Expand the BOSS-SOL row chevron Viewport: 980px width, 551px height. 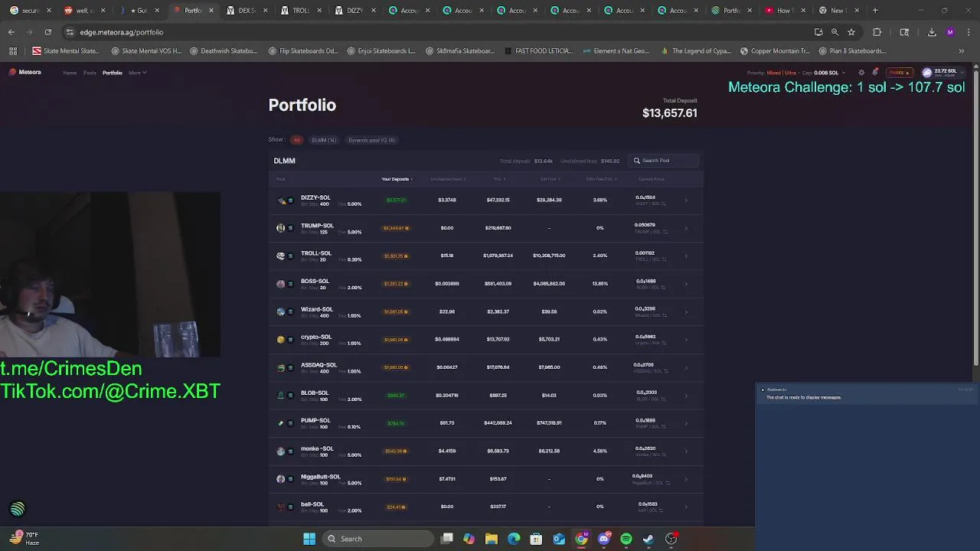coord(686,284)
